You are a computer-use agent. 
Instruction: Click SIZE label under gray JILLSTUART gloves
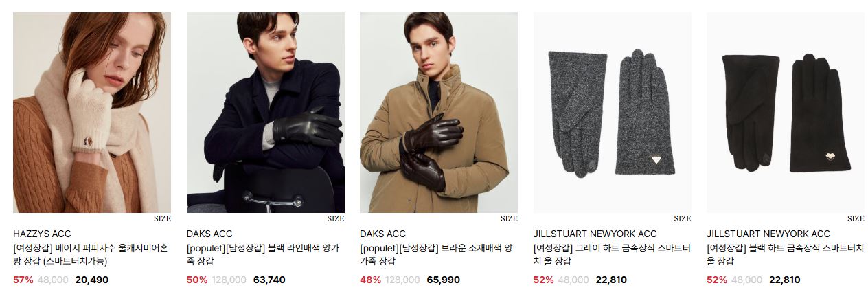point(683,218)
